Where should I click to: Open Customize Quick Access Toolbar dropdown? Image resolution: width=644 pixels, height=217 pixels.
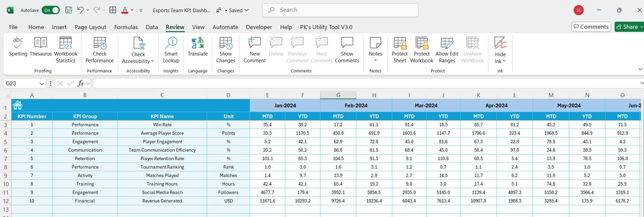coord(141,10)
